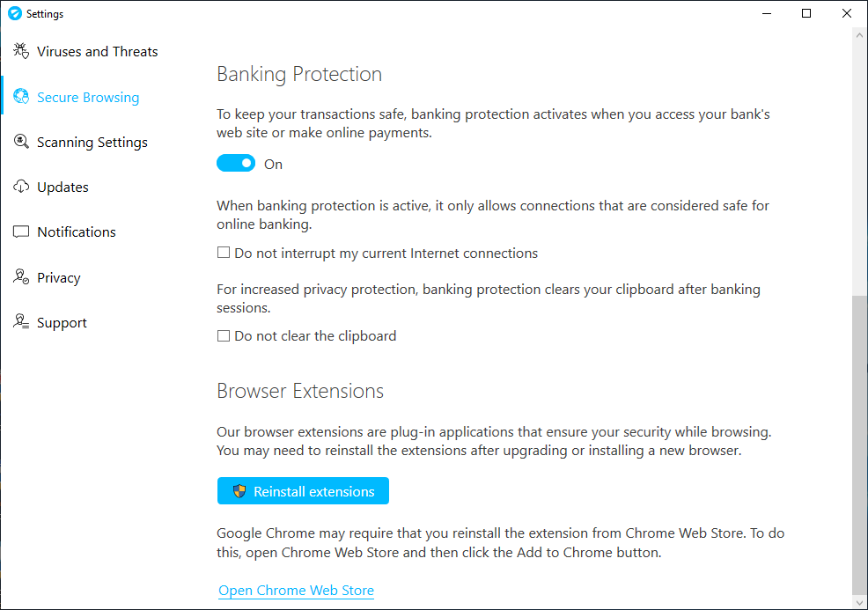Click the Notifications speech bubble icon
Screen dimensions: 868x610
pyautogui.click(x=21, y=232)
